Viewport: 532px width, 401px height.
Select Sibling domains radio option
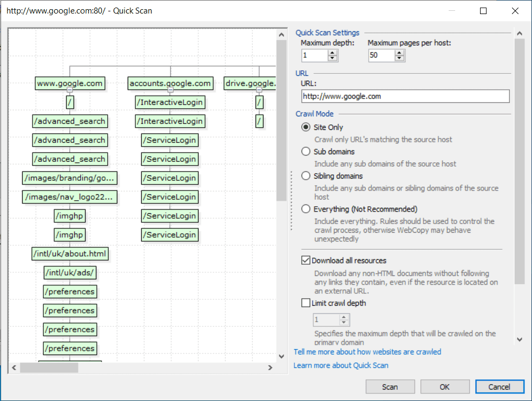(x=306, y=176)
